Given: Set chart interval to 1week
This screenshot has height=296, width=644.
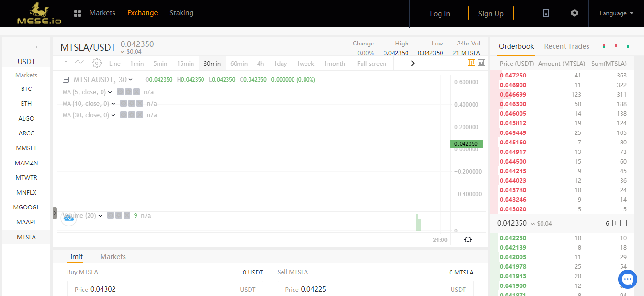Looking at the screenshot, I should pos(305,63).
